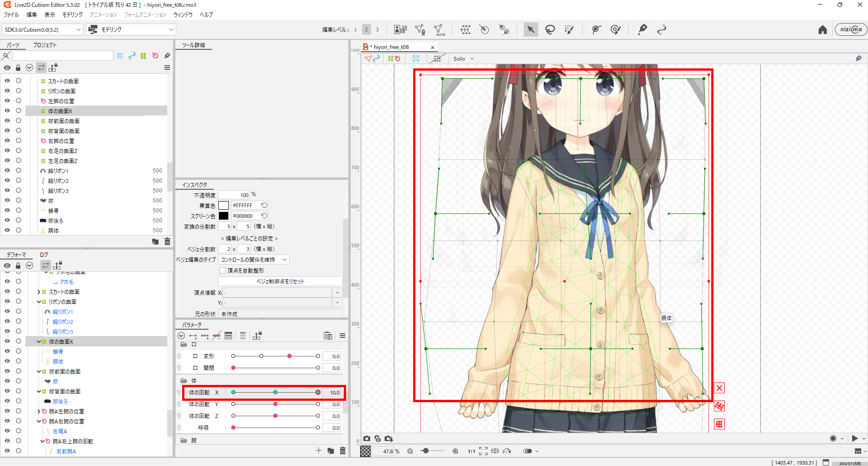Open the 編集 menu

(32, 14)
